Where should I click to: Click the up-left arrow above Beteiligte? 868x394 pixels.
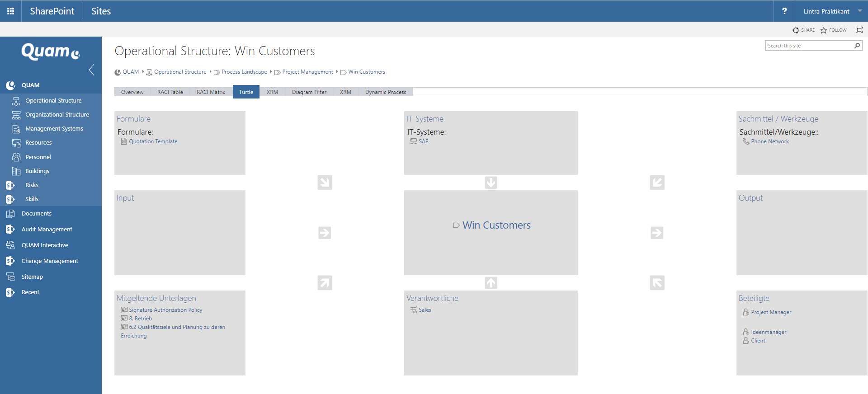pos(657,283)
